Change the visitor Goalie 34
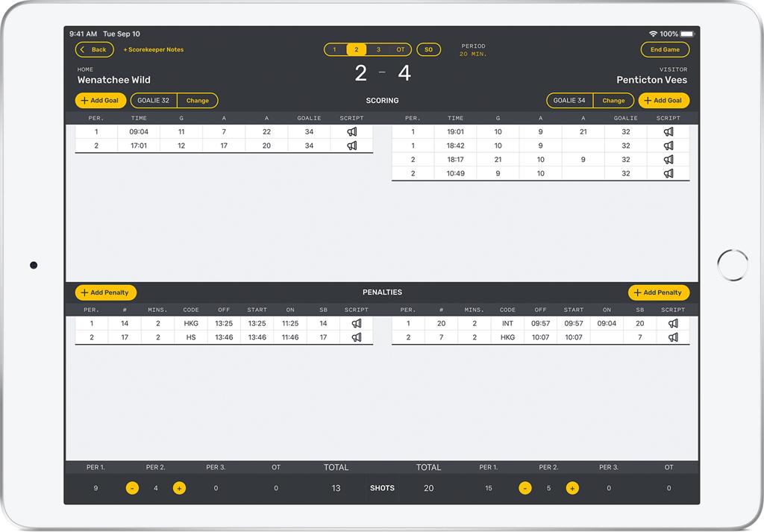The image size is (764, 532). (x=613, y=100)
